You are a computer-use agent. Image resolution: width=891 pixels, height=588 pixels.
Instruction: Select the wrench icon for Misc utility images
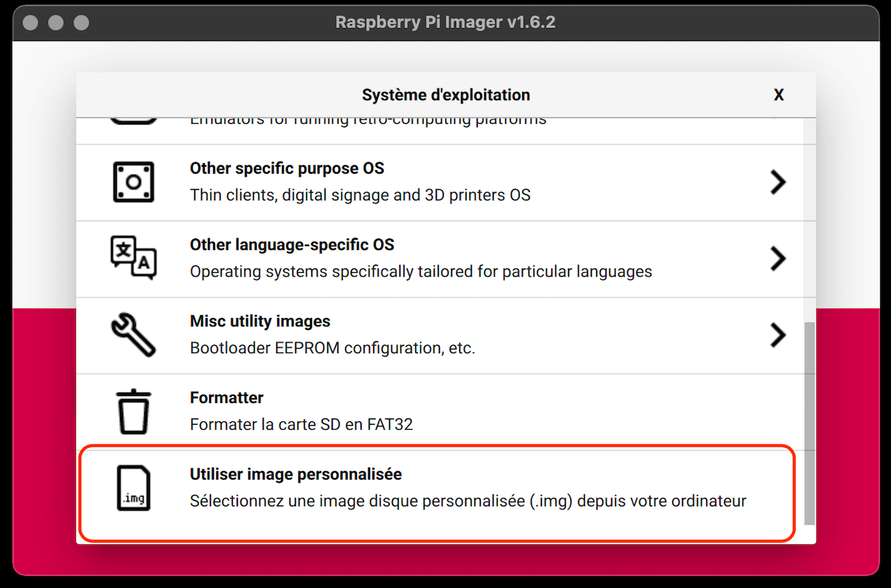click(x=133, y=335)
